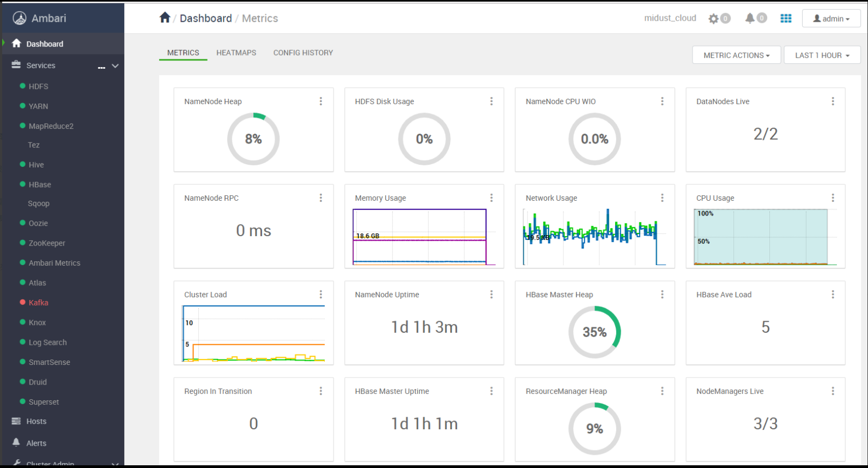Open ResourceManager Heap widget options menu
This screenshot has height=468, width=868.
click(x=662, y=391)
